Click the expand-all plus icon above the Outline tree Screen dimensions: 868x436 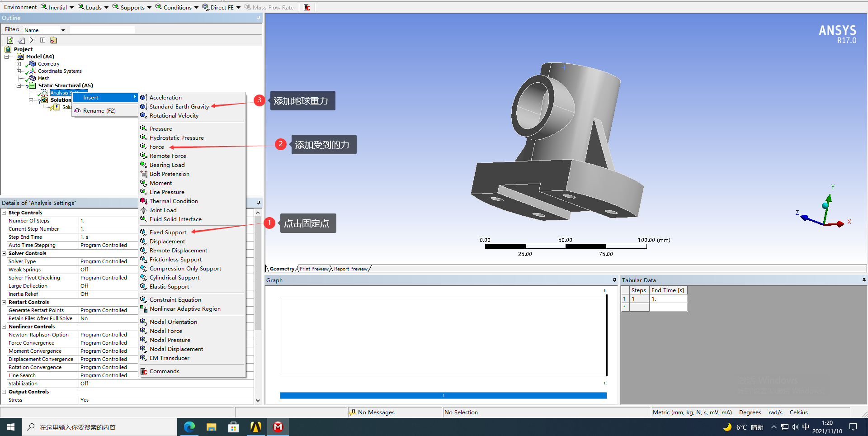(42, 40)
